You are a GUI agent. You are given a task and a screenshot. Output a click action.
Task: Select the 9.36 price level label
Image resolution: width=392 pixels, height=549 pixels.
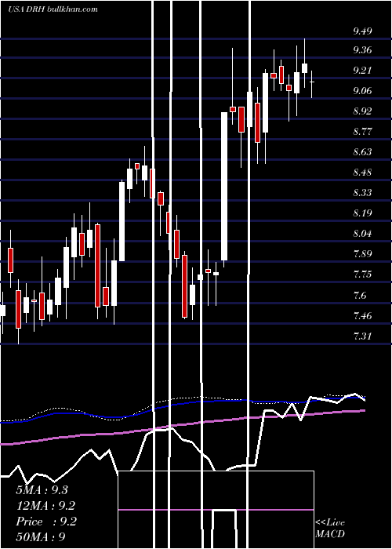362,50
